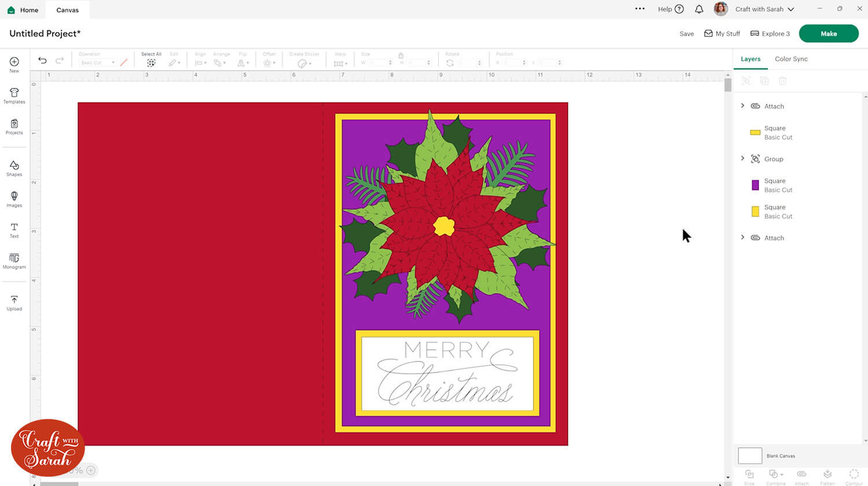Go to the Home tab

coord(23,10)
